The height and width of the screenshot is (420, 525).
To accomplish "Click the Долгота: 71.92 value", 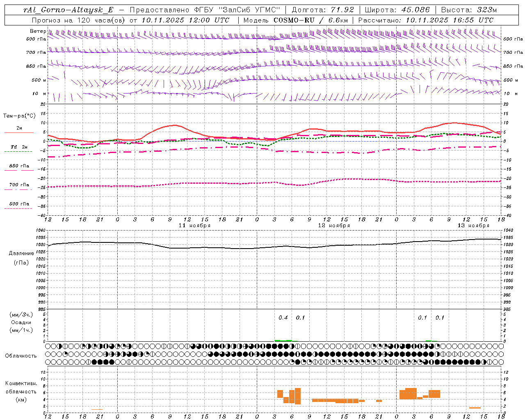I will coord(322,10).
